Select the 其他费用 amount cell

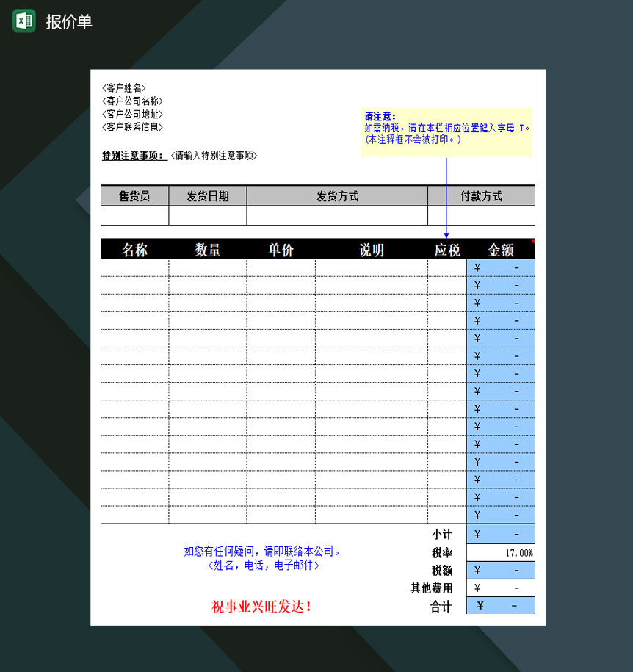[500, 588]
